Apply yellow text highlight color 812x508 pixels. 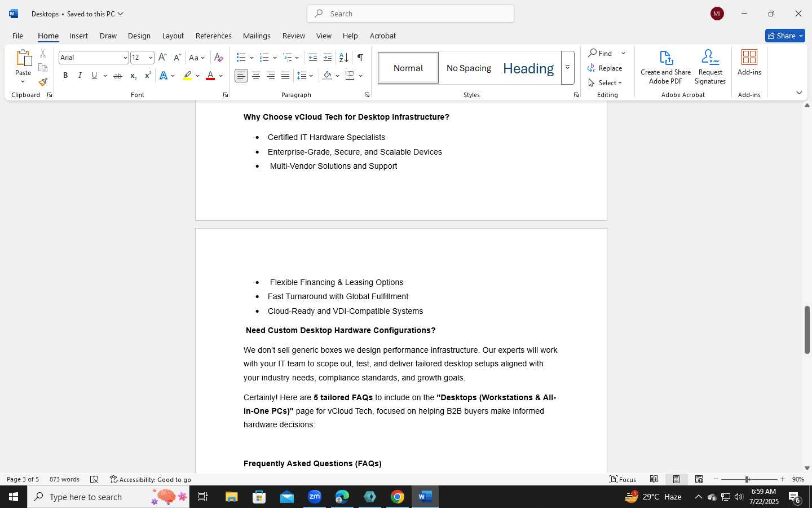coord(187,76)
